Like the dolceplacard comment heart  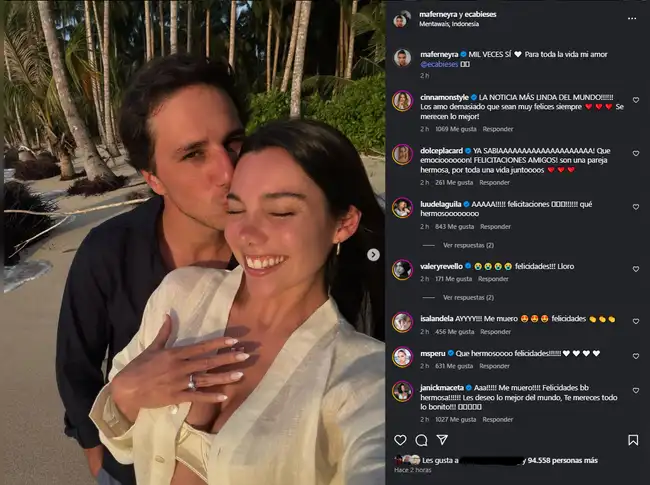(x=635, y=153)
